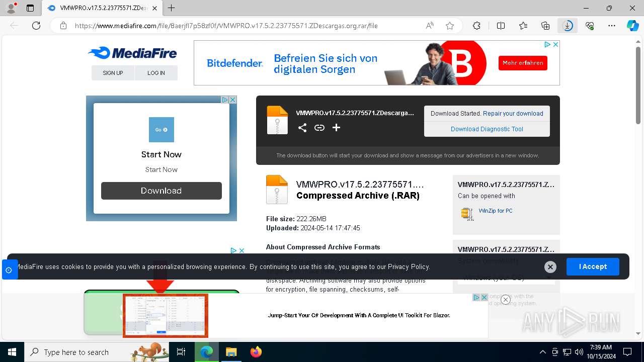Click the Blazor toolkit ad thumbnail

pyautogui.click(x=166, y=316)
